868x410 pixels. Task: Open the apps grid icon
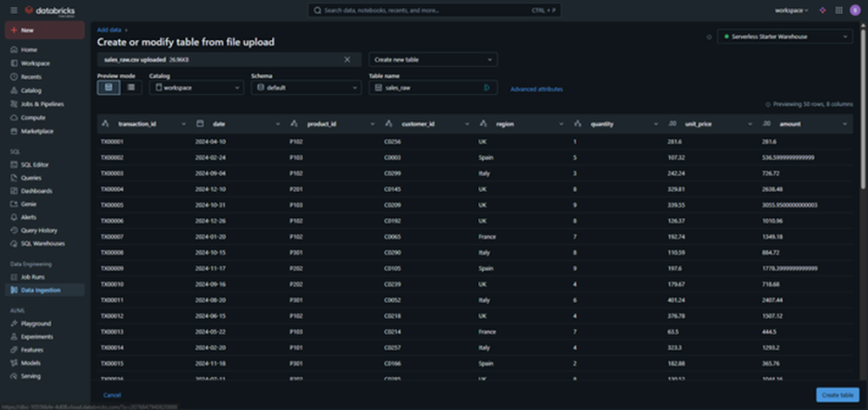[838, 10]
